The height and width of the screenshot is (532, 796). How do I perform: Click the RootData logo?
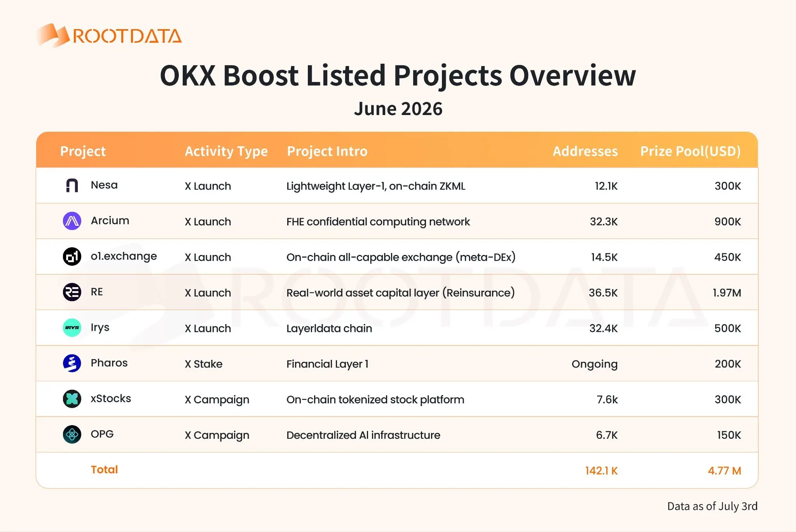[109, 36]
